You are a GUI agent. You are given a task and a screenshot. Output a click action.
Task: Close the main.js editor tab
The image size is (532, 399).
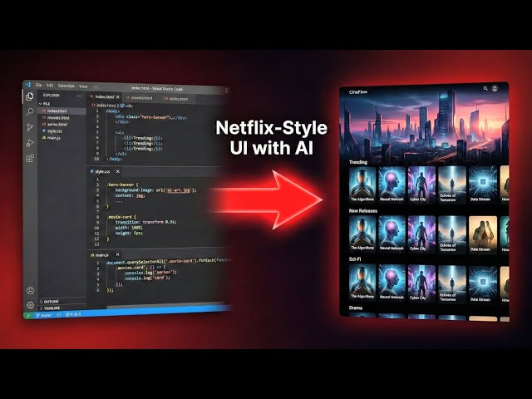(x=118, y=254)
